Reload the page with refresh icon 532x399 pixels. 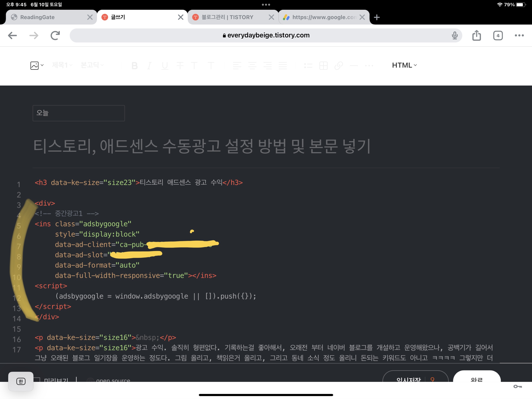click(55, 36)
